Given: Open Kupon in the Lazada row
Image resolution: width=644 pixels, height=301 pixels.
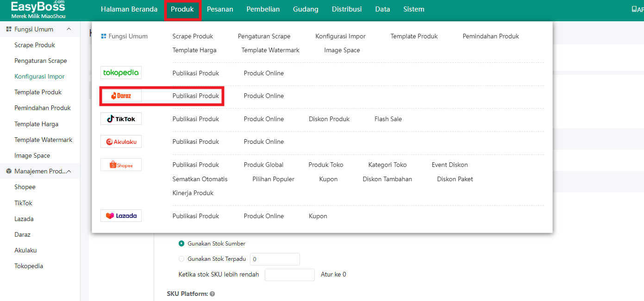Looking at the screenshot, I should 318,216.
